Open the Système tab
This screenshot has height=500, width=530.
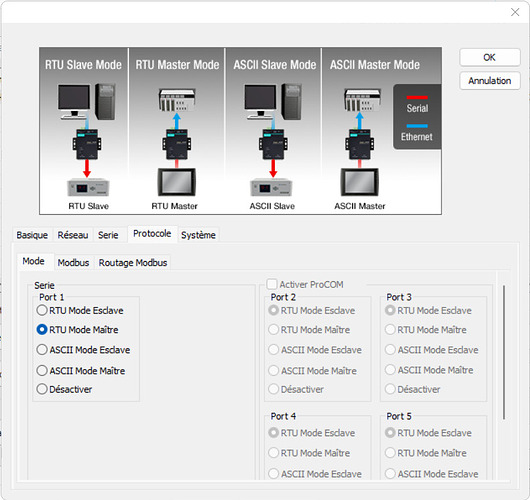198,235
